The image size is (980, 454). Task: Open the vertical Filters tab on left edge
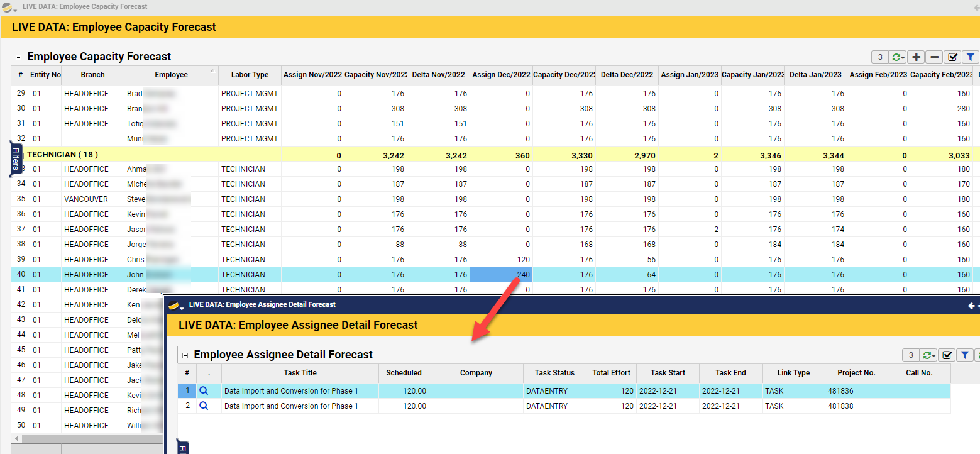(16, 160)
